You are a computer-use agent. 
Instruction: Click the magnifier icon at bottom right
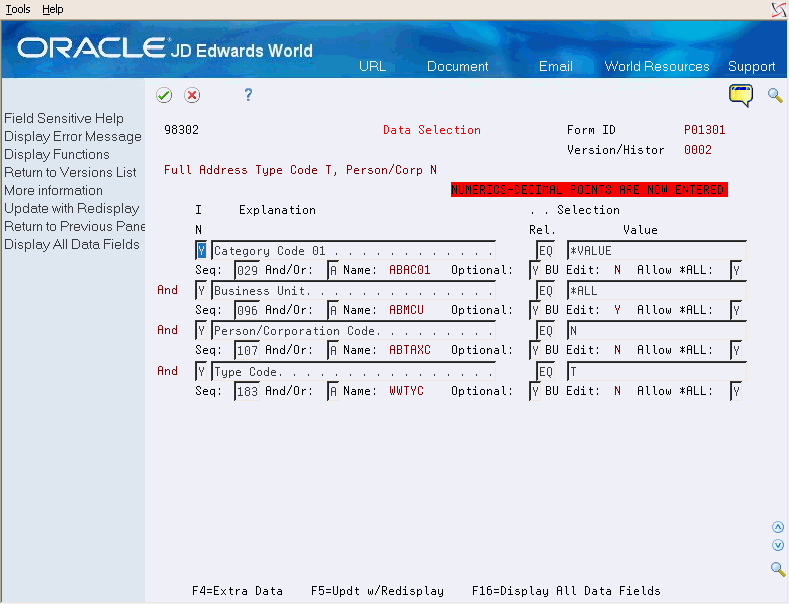[778, 569]
